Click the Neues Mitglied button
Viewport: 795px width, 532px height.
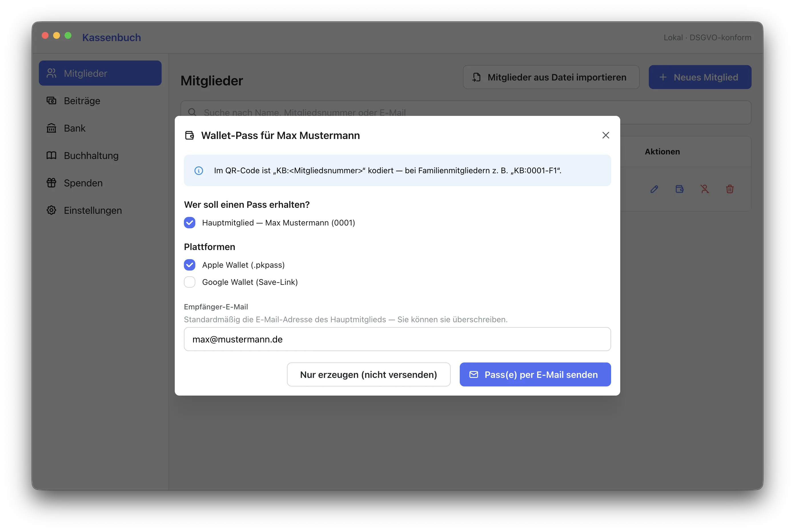pyautogui.click(x=700, y=77)
